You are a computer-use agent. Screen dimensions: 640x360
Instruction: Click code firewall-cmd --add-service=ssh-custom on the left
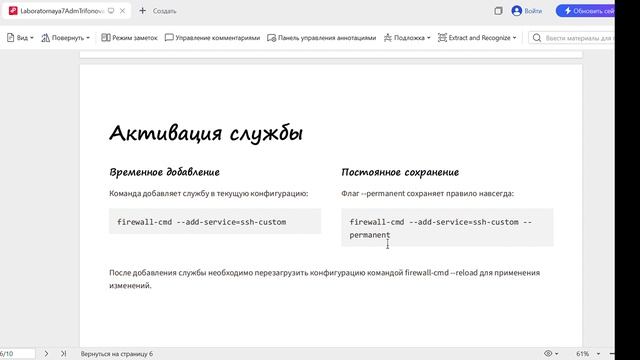pos(202,222)
